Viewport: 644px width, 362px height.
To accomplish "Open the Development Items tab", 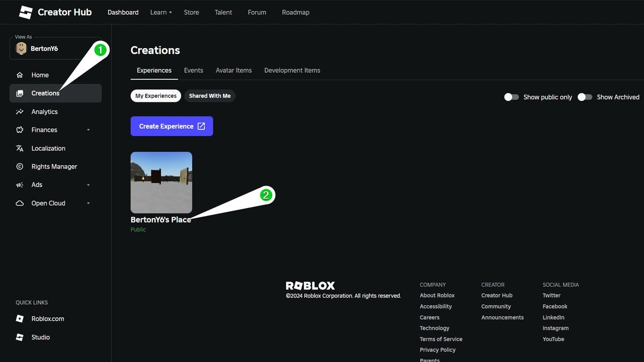I will click(292, 70).
